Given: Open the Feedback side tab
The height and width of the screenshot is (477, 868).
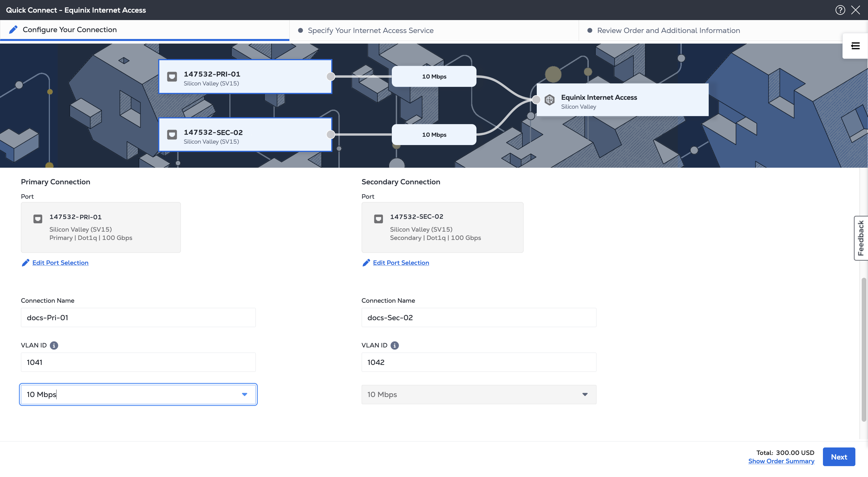Looking at the screenshot, I should pos(861,238).
